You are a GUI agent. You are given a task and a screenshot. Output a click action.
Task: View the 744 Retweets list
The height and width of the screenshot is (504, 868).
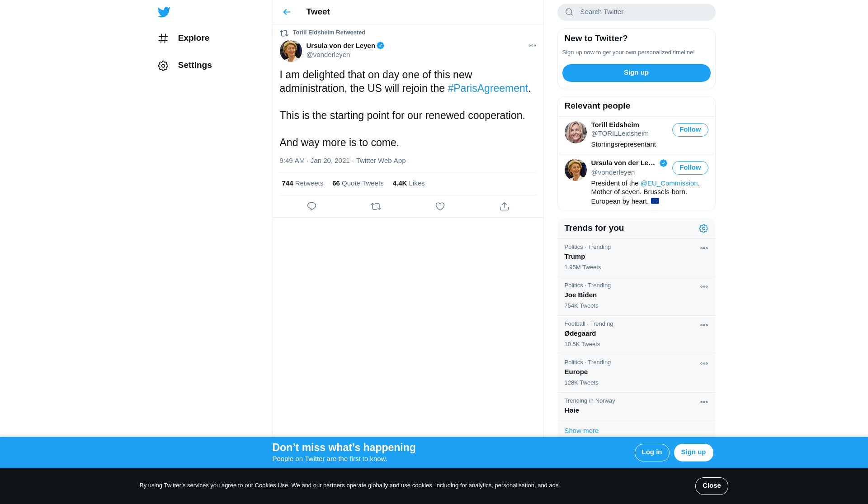pyautogui.click(x=302, y=183)
